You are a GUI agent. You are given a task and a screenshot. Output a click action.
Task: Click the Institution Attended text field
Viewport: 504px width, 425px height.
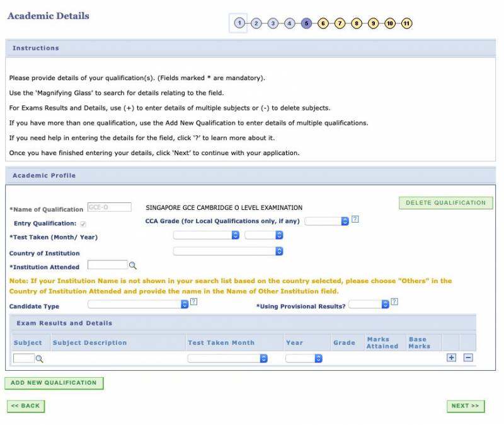(107, 265)
